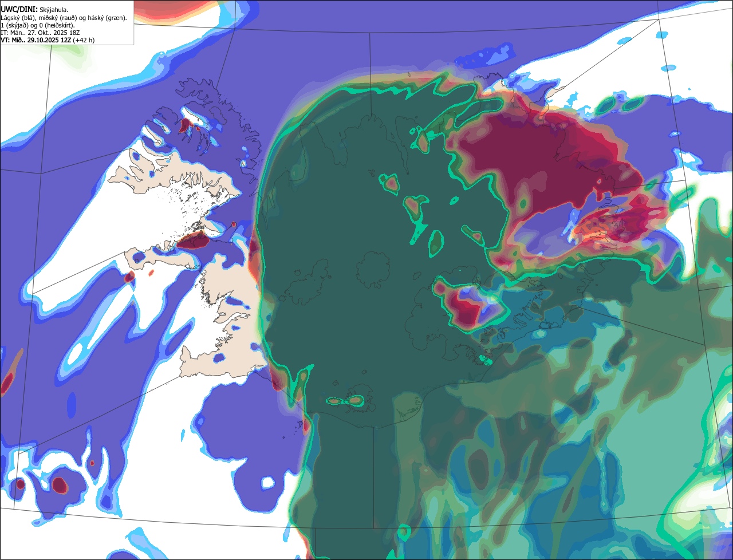Click the 'UWC/DINI: Skýjahula.' title text
The image size is (733, 560).
[x=34, y=9]
